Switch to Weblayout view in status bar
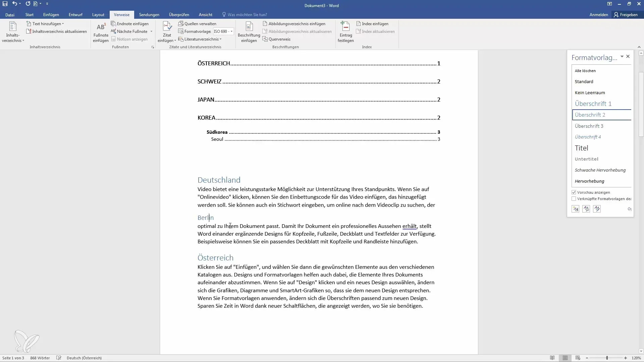The image size is (644, 362). [578, 358]
